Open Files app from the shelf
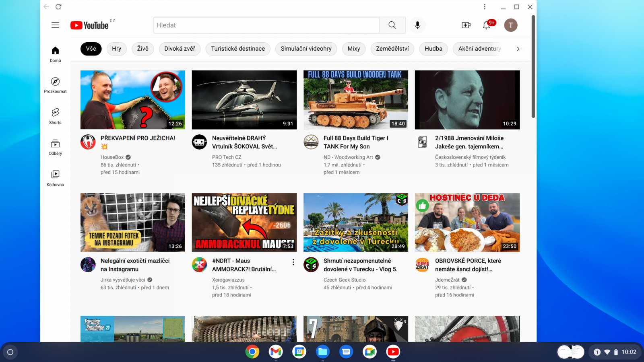The image size is (644, 362). [x=323, y=352]
